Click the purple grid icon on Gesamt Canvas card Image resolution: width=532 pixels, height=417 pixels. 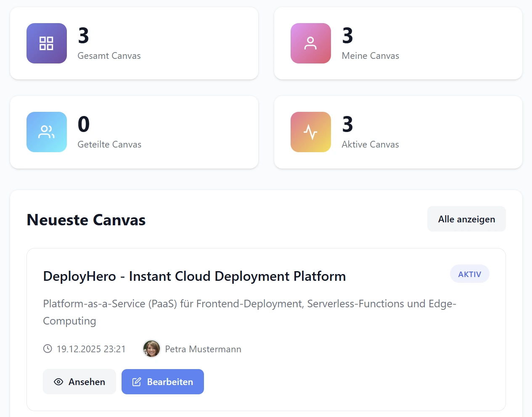pos(46,43)
